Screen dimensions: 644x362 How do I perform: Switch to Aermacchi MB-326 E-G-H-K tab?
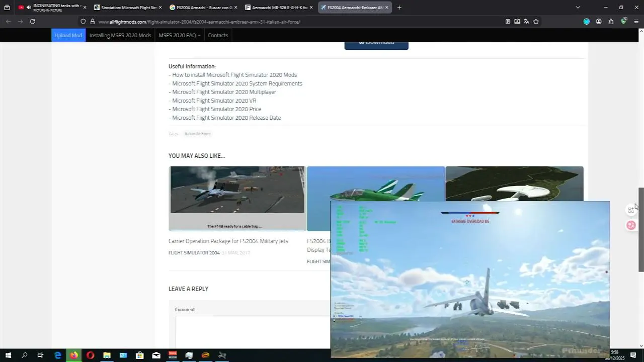[279, 8]
